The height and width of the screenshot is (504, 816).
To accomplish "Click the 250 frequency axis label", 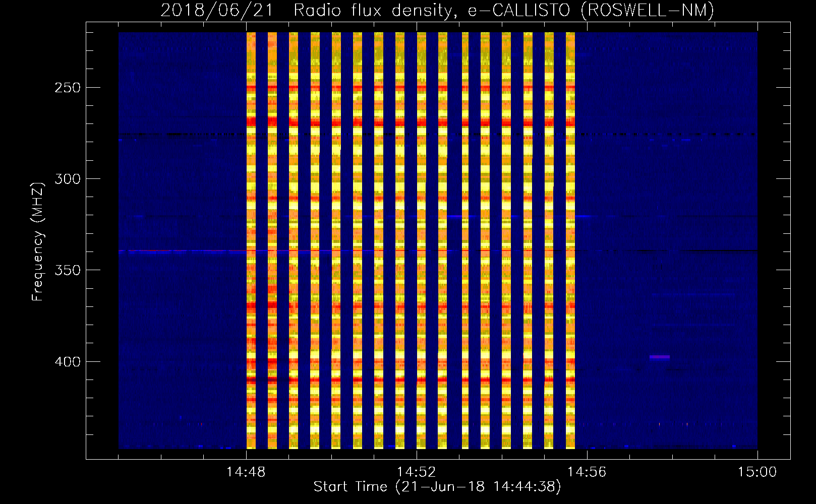I will coord(68,88).
